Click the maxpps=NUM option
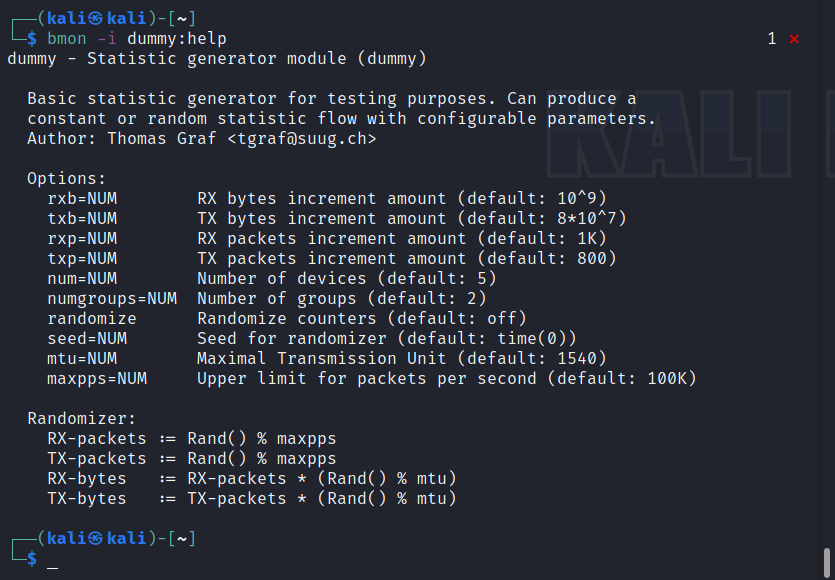This screenshot has width=835, height=580. [97, 379]
